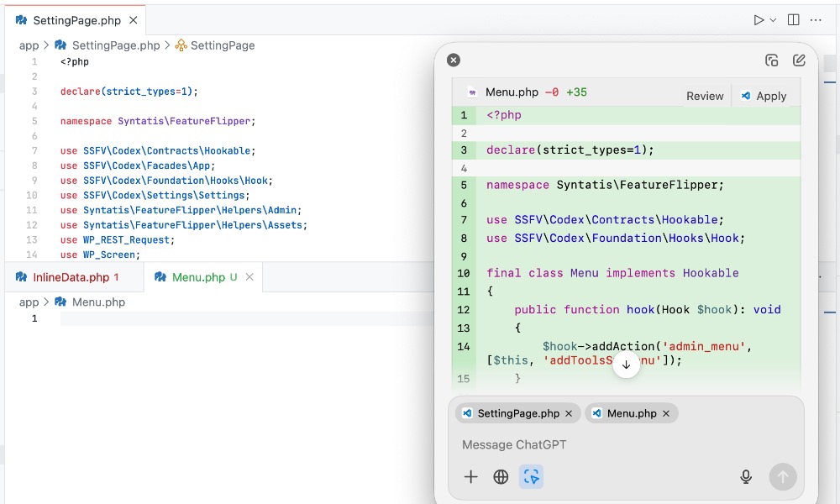Click the app breadcrumb in top editor
Viewport: 840px width, 504px height.
click(29, 45)
